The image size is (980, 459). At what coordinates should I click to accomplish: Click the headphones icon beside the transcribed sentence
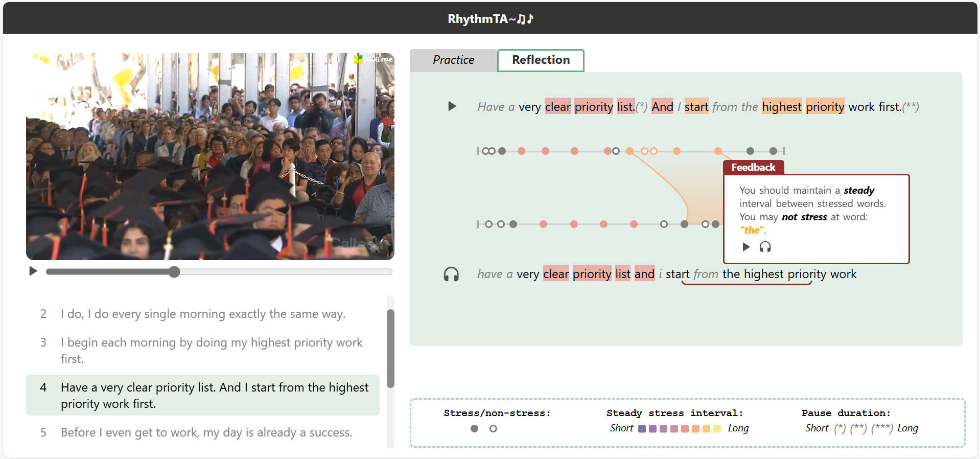(451, 274)
